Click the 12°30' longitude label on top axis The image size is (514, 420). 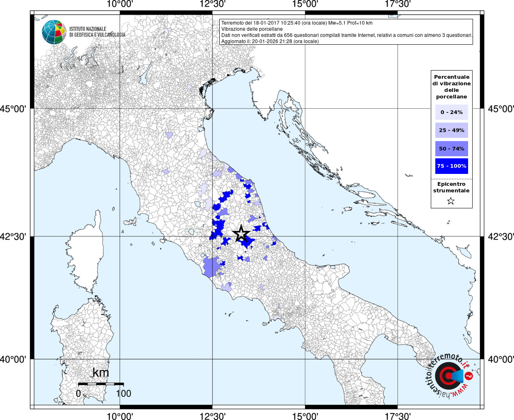pyautogui.click(x=212, y=4)
